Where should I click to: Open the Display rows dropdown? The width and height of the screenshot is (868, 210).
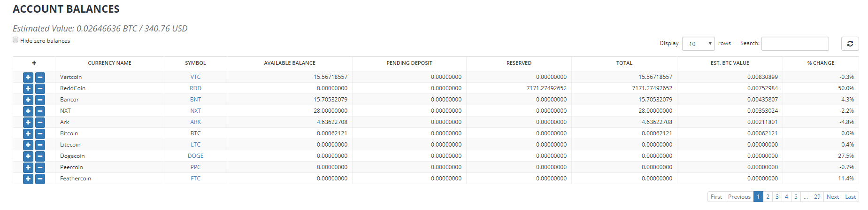[x=698, y=44]
